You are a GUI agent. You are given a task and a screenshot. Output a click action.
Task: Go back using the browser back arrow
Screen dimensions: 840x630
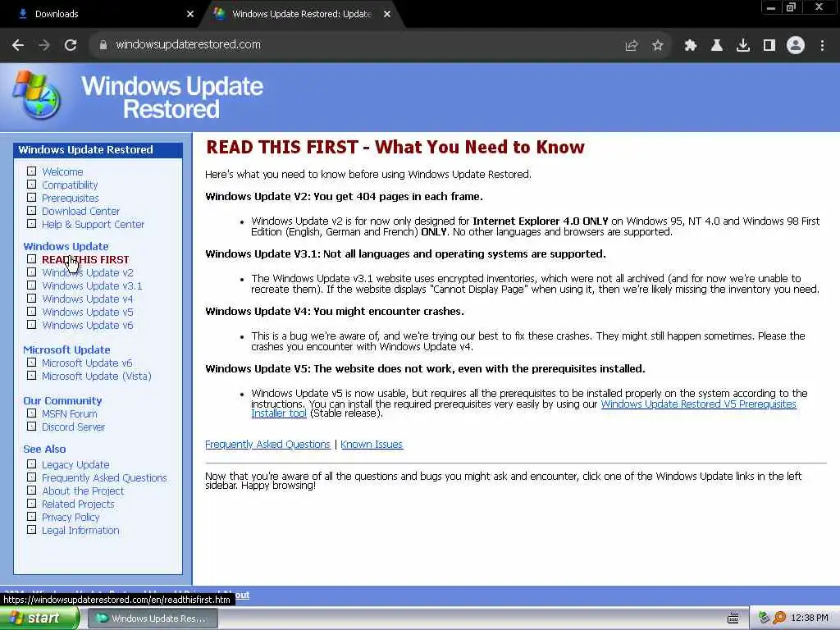point(18,45)
